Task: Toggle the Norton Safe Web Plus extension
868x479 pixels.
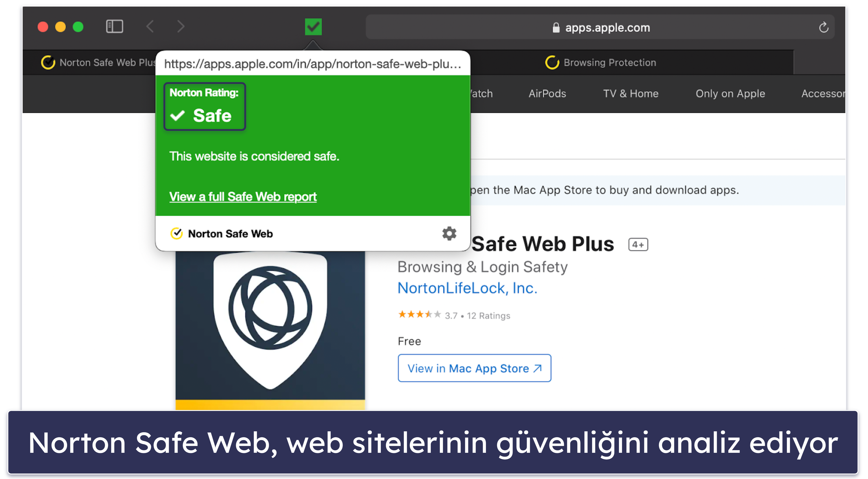Action: [313, 26]
